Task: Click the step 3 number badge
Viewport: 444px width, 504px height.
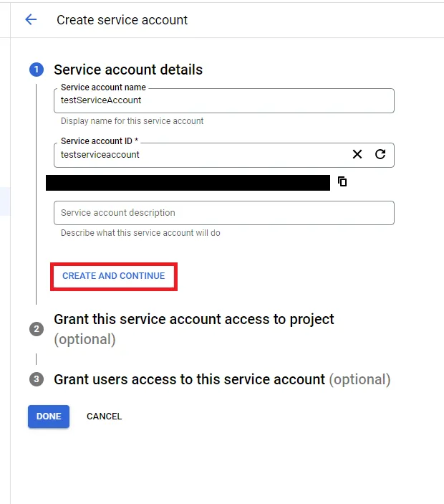Action: [x=36, y=379]
